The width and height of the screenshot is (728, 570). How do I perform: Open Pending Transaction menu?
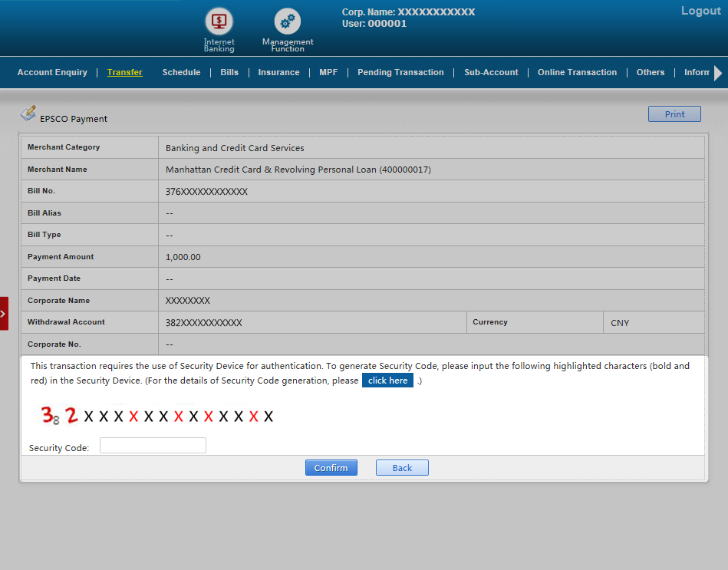[x=400, y=72]
